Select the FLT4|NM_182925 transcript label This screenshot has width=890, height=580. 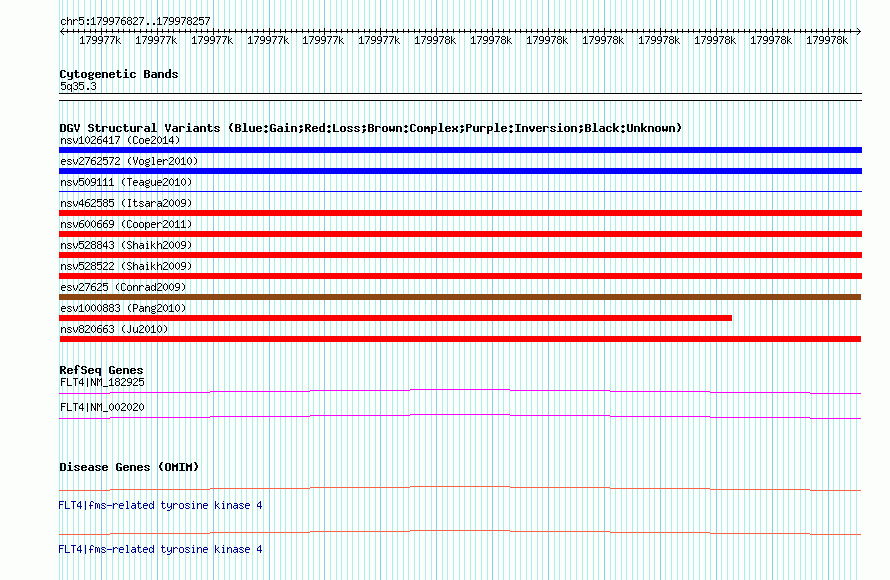coord(102,383)
